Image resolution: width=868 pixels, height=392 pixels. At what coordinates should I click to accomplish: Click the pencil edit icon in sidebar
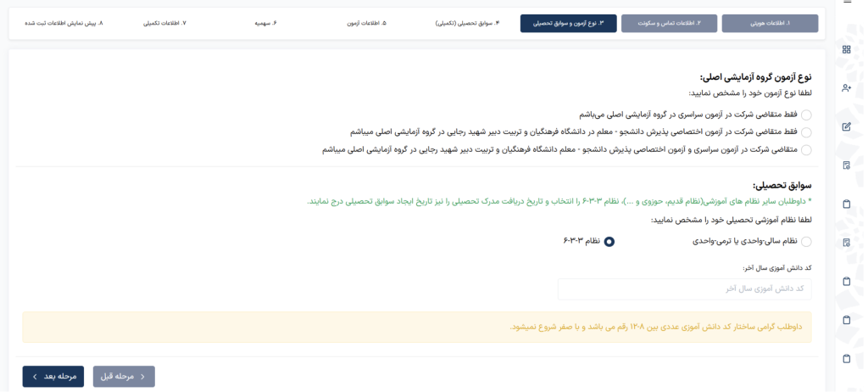846,127
